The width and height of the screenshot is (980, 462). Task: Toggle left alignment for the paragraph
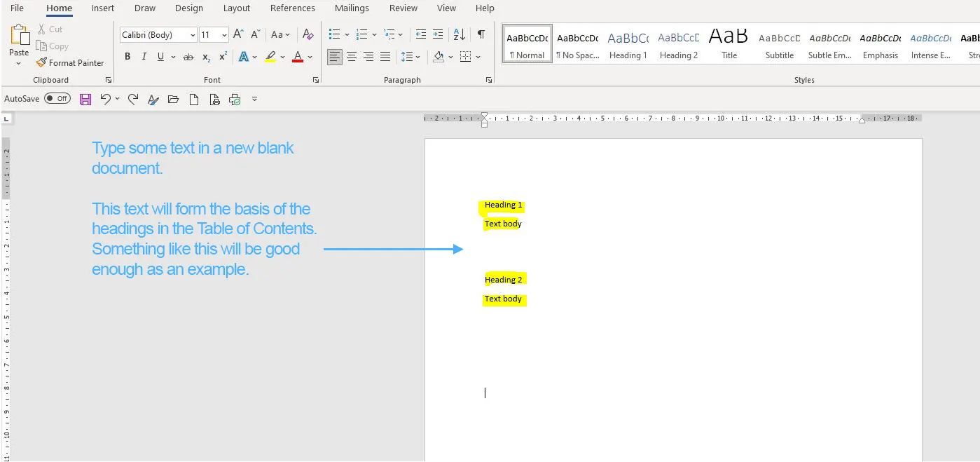pos(335,57)
